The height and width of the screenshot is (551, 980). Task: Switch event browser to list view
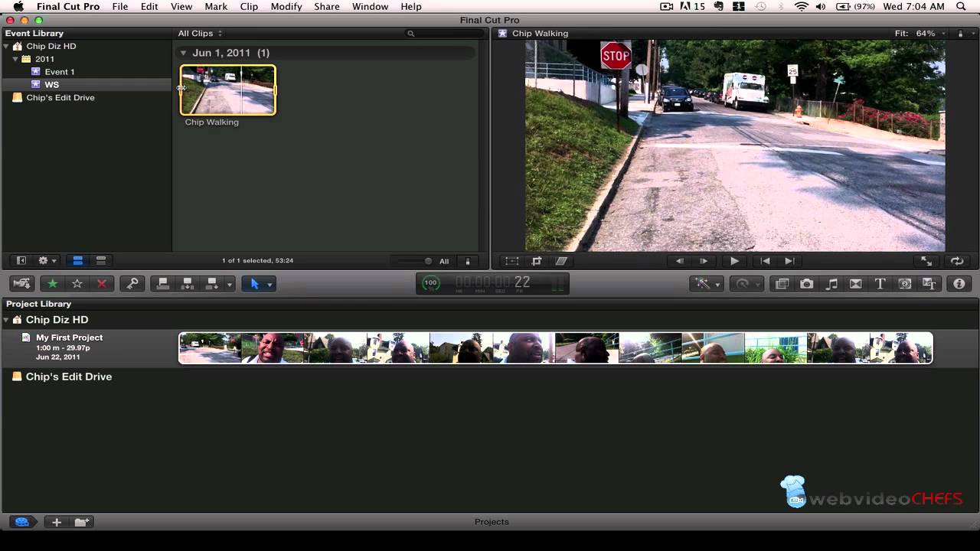(x=100, y=261)
